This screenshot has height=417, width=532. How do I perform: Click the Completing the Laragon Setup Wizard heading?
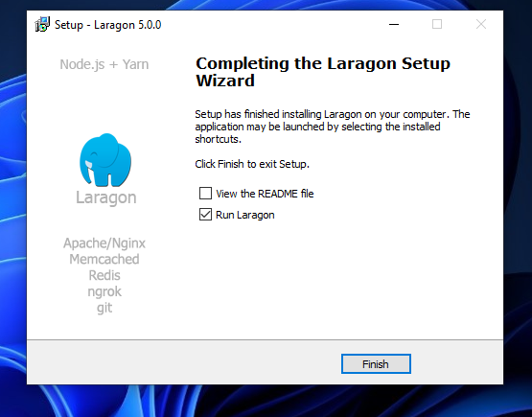click(323, 72)
